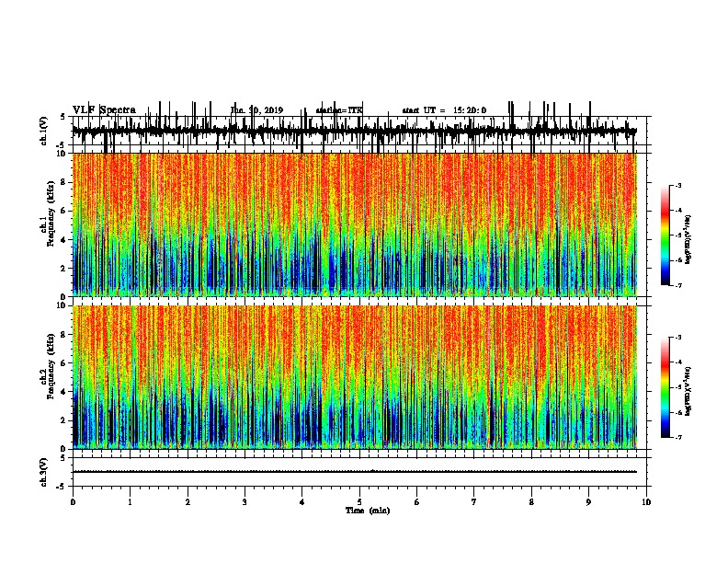Click the "-7" label on ch.1 colorbar
This screenshot has width=728, height=563.
(677, 285)
